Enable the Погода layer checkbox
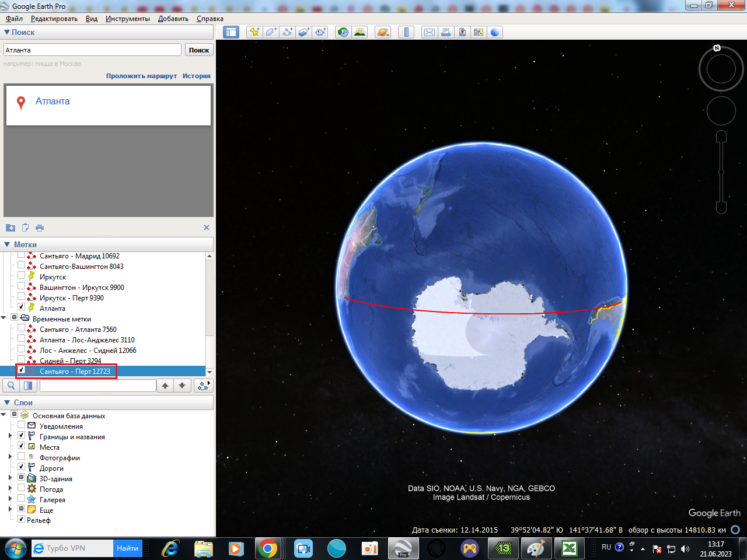This screenshot has width=747, height=560. 22,488
